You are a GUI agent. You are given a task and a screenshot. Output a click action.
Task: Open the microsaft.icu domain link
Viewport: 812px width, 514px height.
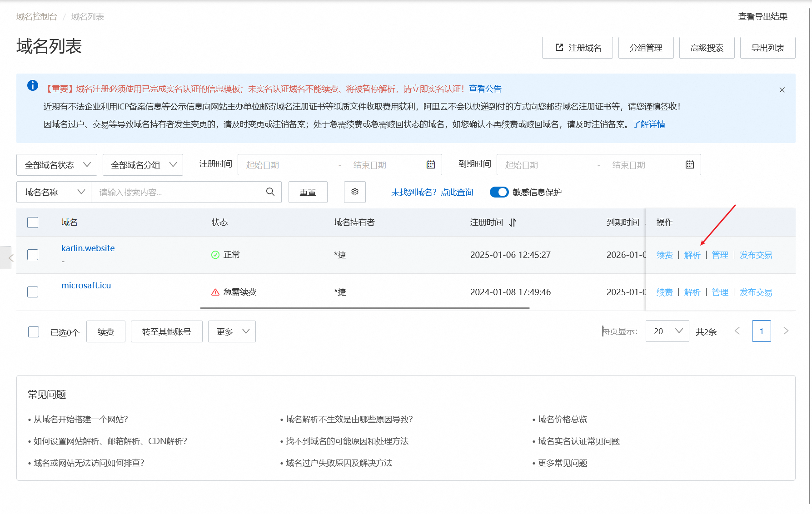(x=86, y=286)
